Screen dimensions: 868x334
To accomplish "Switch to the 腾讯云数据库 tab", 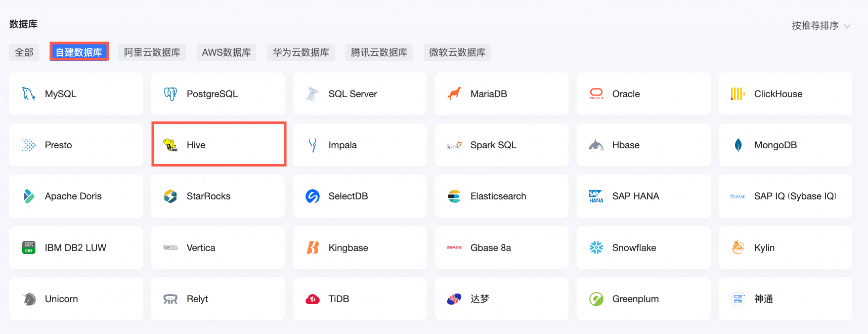I will point(379,53).
